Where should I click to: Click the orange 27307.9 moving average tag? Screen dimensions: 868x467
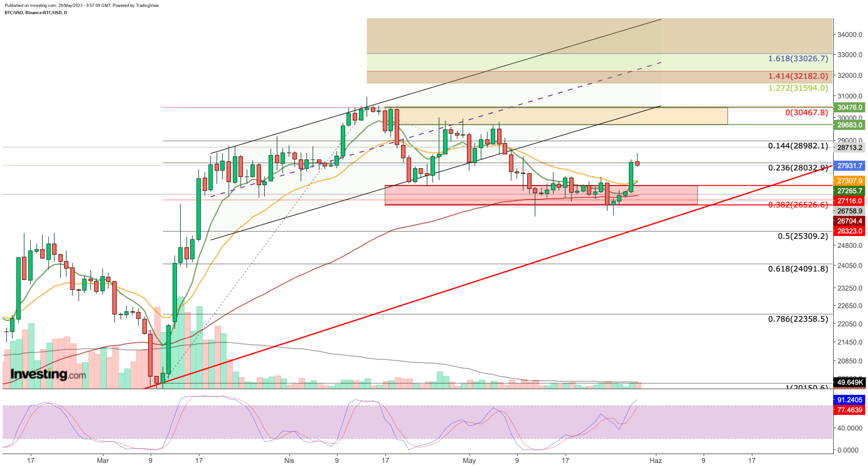(x=849, y=181)
